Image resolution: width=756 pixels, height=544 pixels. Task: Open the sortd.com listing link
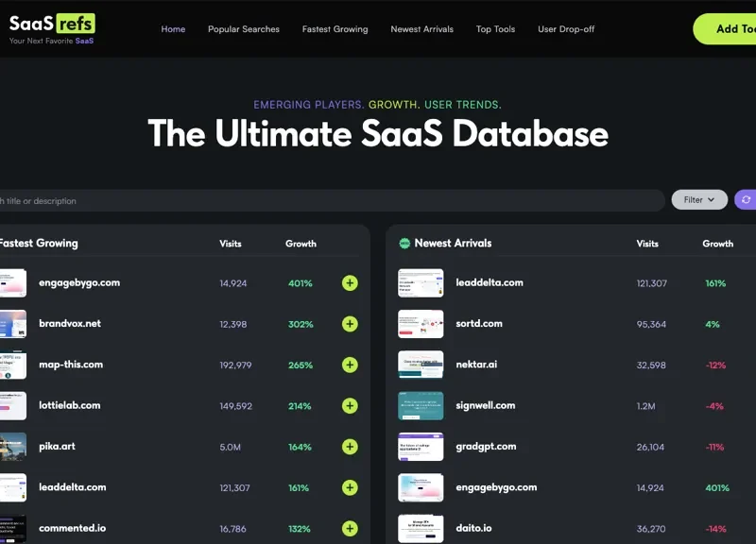coord(478,324)
